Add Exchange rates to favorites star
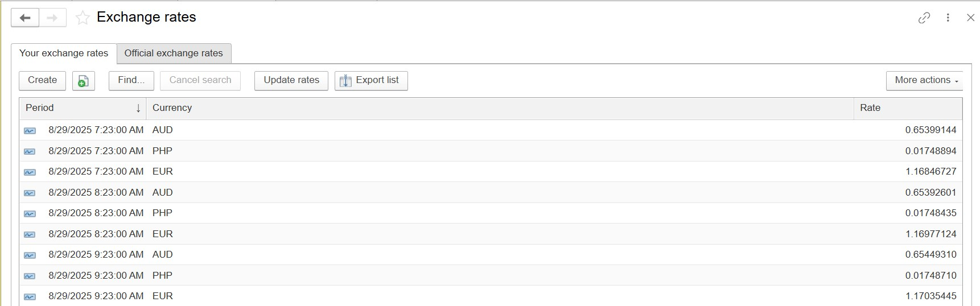This screenshot has width=980, height=306. tap(83, 18)
